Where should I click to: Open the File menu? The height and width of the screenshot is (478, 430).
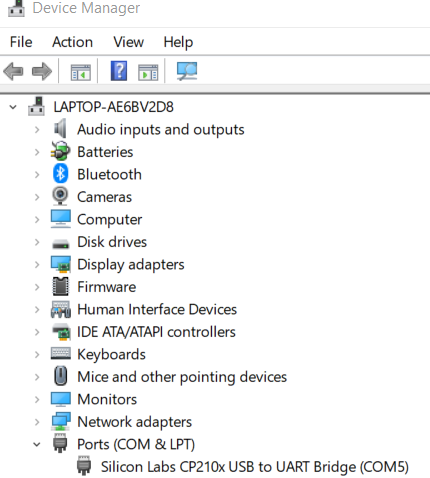click(21, 42)
